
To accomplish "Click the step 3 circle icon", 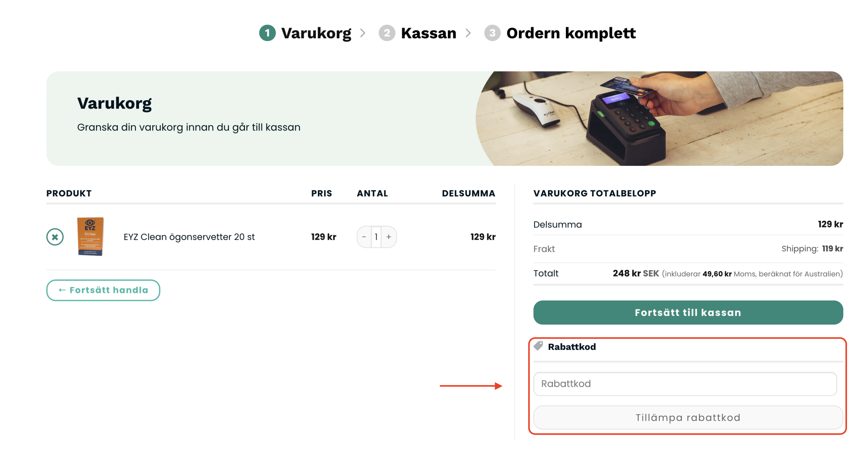I will tap(492, 33).
